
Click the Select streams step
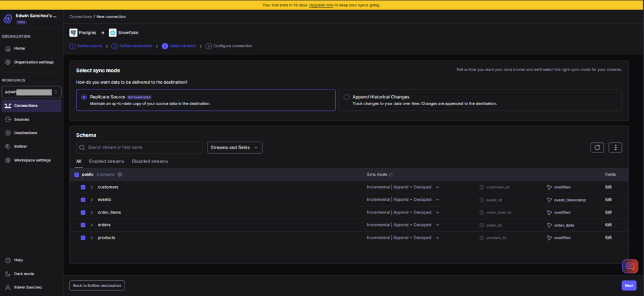(x=179, y=46)
